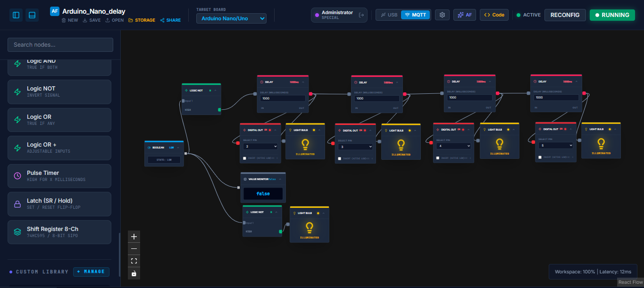Zoom out with the minus control

(x=134, y=249)
